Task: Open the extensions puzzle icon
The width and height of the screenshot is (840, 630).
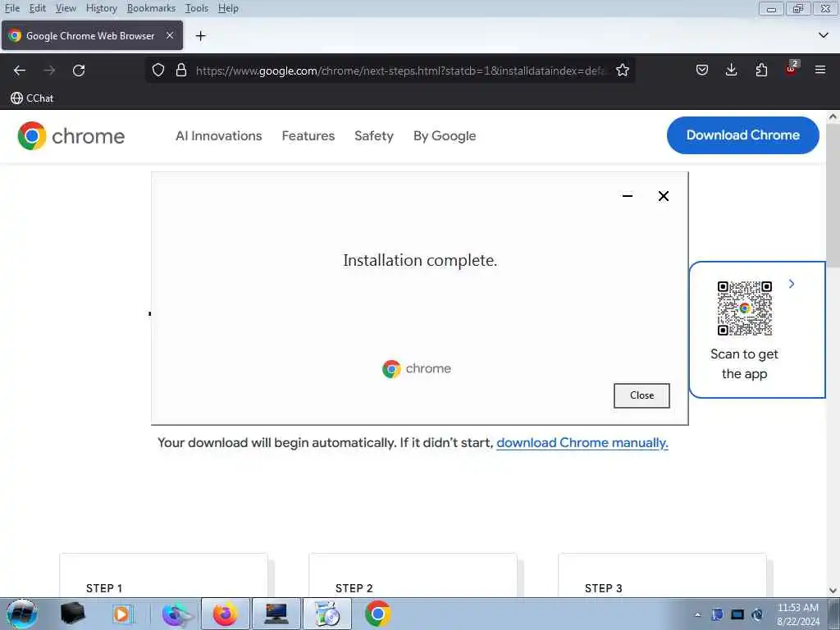Action: coord(761,71)
